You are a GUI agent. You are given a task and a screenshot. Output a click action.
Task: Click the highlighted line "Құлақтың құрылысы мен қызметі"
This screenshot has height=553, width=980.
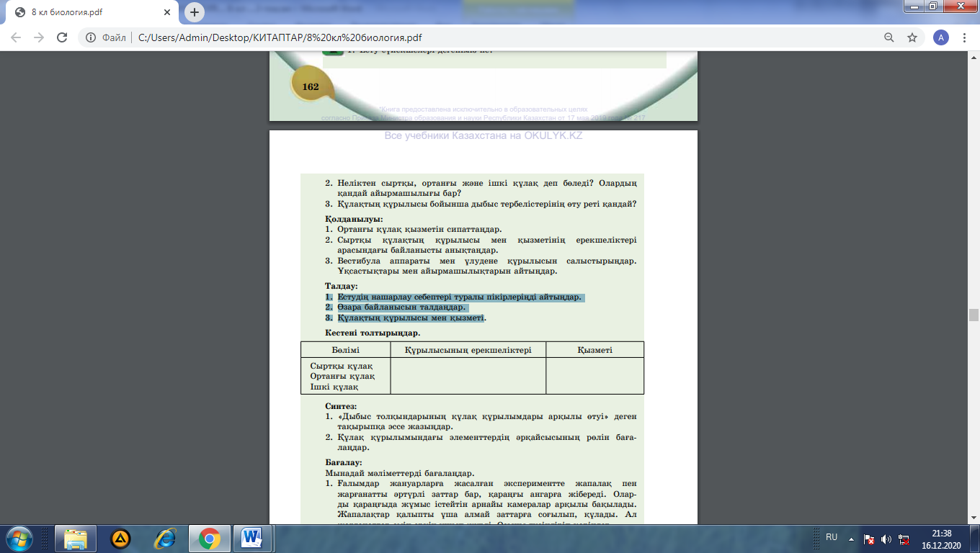point(410,318)
